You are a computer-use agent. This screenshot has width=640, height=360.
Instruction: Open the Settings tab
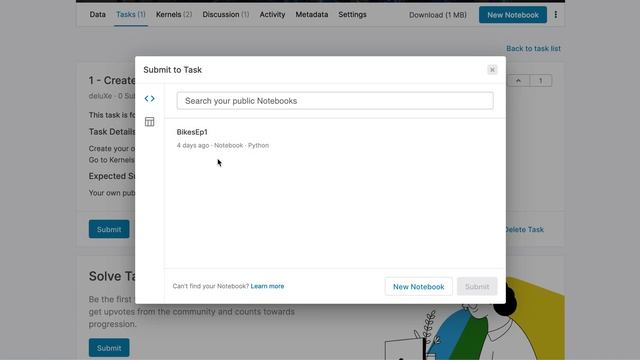click(352, 14)
